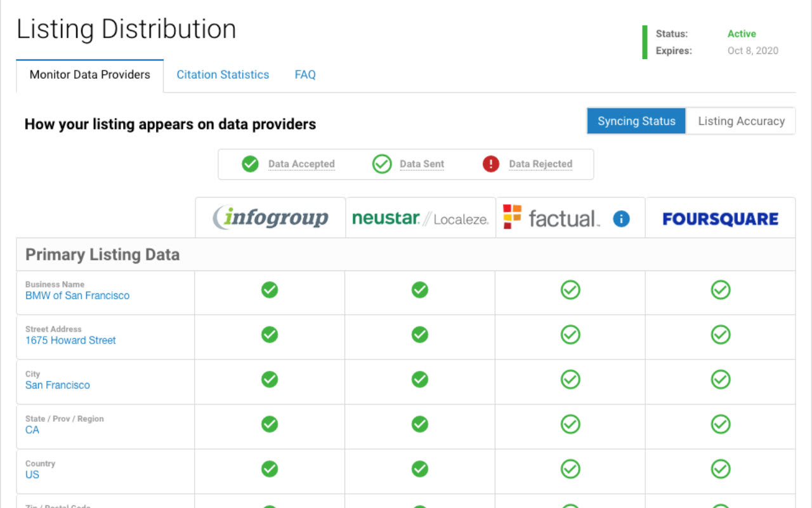The height and width of the screenshot is (508, 812).
Task: Open the Factual info icon
Action: pyautogui.click(x=621, y=219)
